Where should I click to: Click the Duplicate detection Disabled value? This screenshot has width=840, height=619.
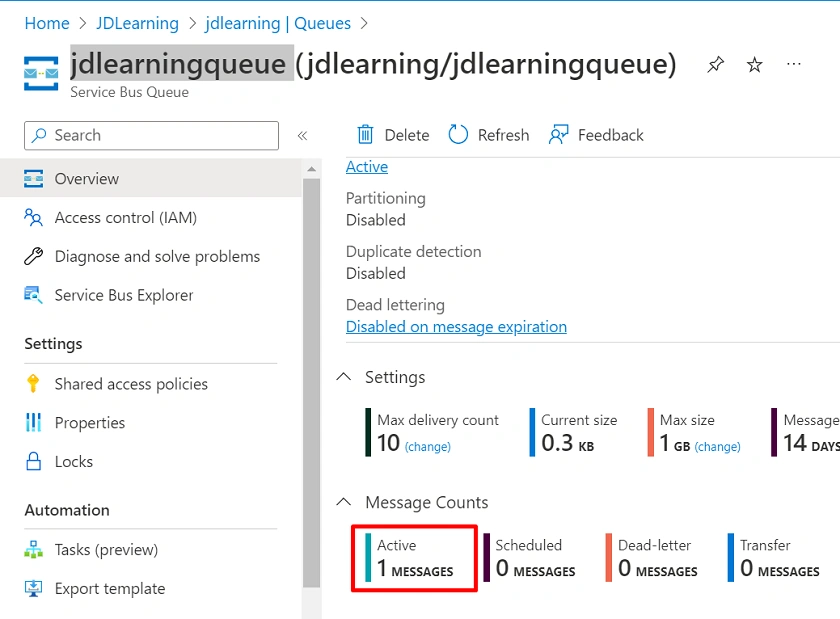(376, 273)
